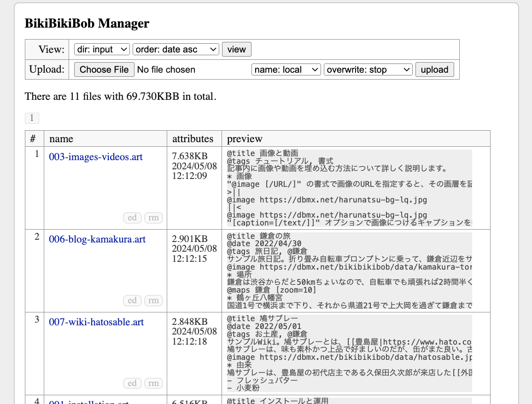Open the 'dir: input' dropdown
The image size is (532, 404).
[102, 49]
